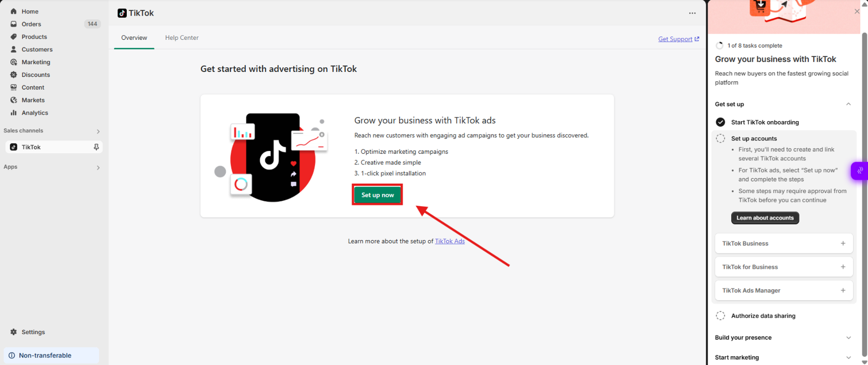Viewport: 868px width, 365px height.
Task: Click '1 of 8 tasks complete' text
Action: click(x=755, y=46)
